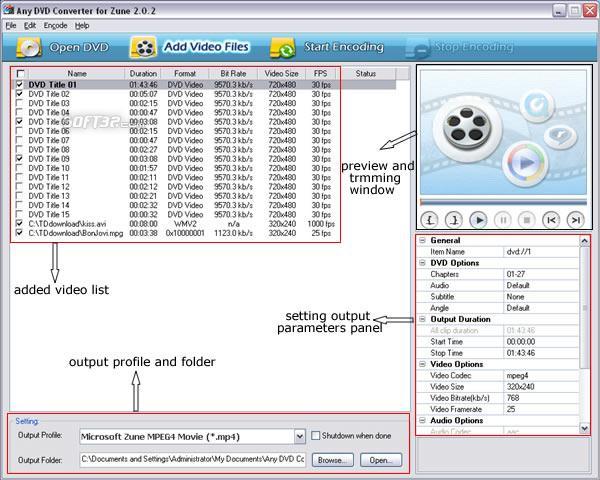The width and height of the screenshot is (600, 480).
Task: Collapse the DVD Options section
Action: pyautogui.click(x=422, y=263)
